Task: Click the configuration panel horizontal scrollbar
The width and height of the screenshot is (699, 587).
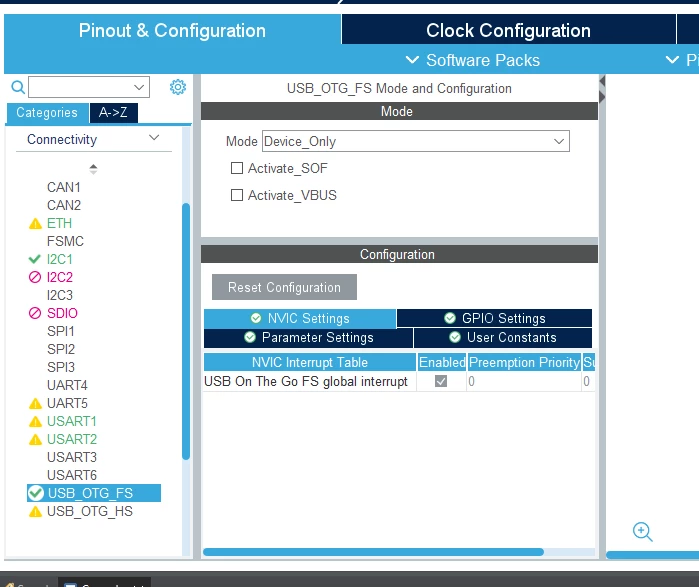Action: (373, 552)
